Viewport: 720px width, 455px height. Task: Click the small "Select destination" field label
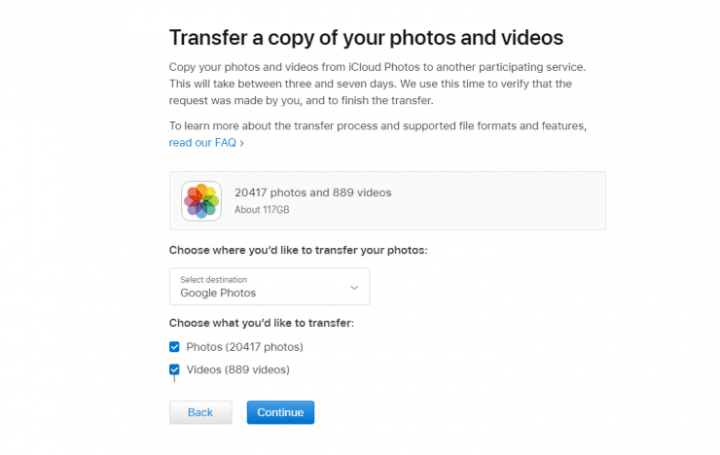tap(214, 280)
